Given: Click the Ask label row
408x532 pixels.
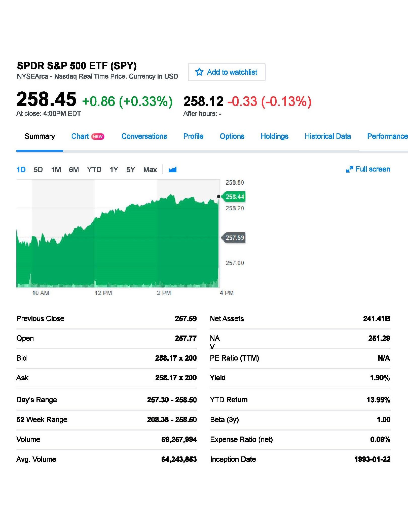Looking at the screenshot, I should pyautogui.click(x=106, y=378).
